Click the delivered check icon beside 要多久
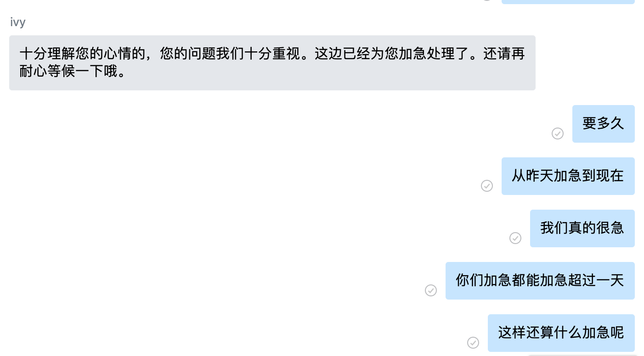This screenshot has width=644, height=356. coord(558,133)
